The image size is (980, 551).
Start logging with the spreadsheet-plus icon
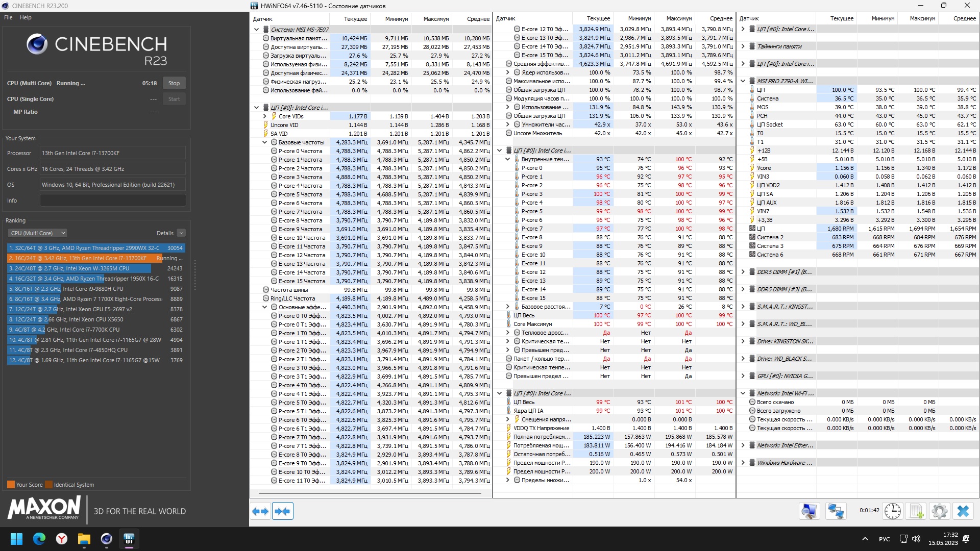coord(917,511)
